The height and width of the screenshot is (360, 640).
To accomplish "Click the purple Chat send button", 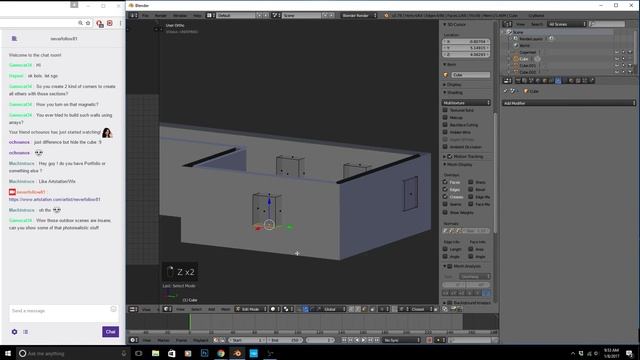I will click(111, 332).
